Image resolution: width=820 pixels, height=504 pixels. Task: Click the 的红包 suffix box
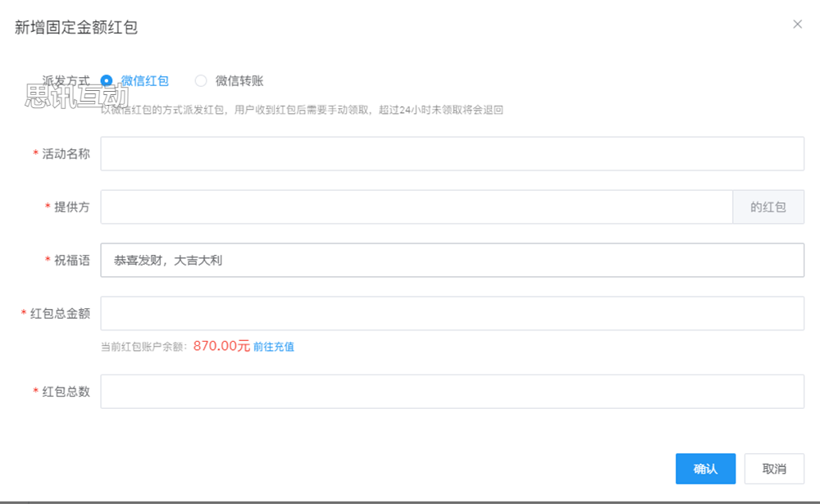click(768, 207)
